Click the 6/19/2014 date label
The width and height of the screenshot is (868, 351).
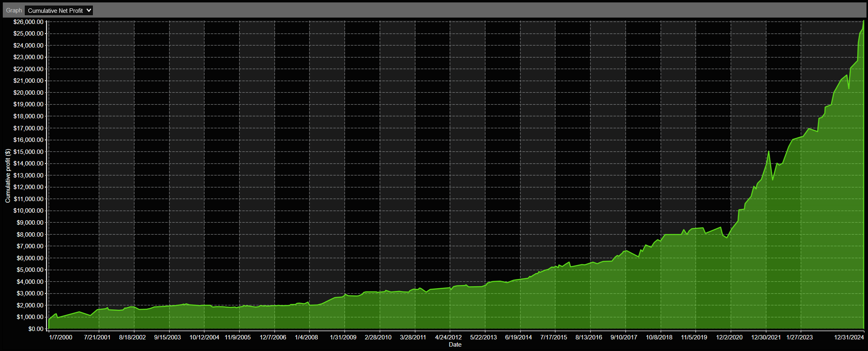(519, 337)
